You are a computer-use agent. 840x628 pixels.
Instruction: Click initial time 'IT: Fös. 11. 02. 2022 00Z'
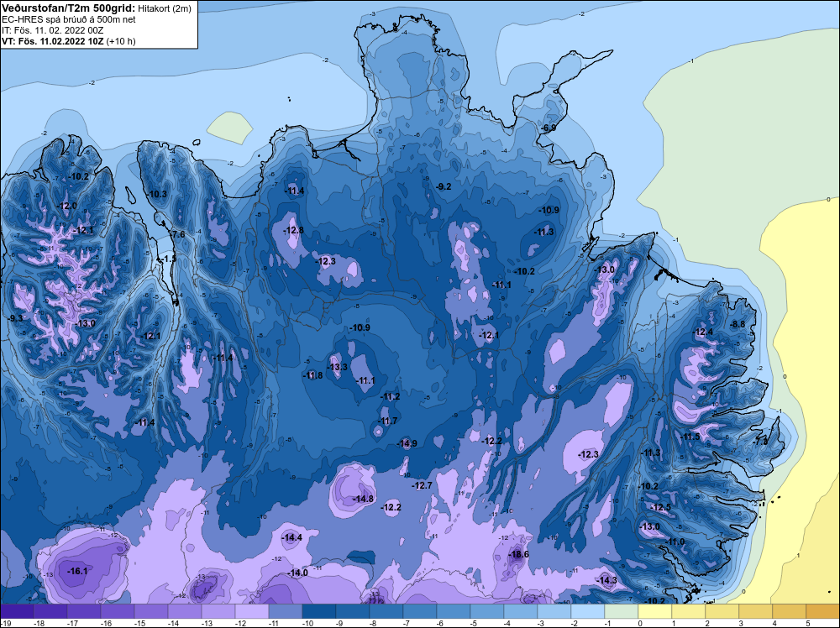52,30
